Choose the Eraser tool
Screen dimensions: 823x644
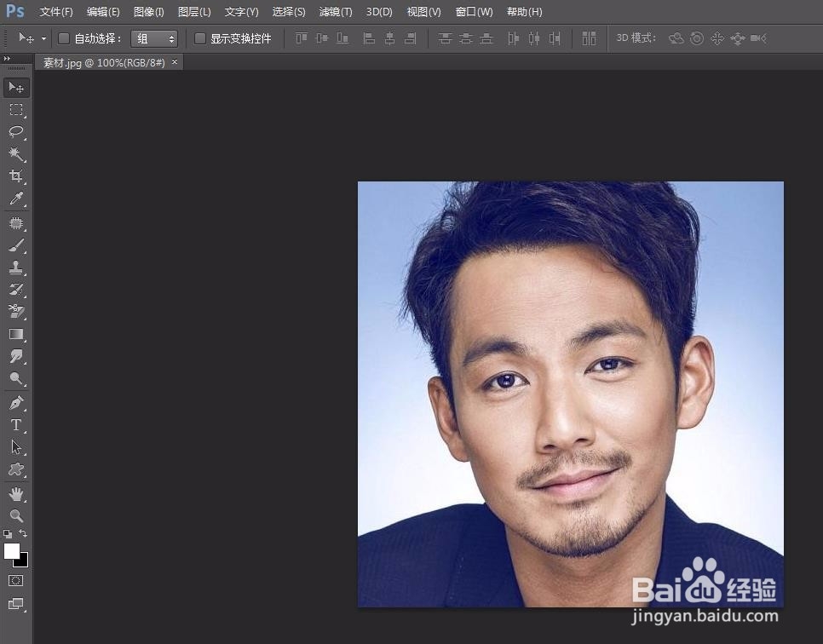point(16,311)
